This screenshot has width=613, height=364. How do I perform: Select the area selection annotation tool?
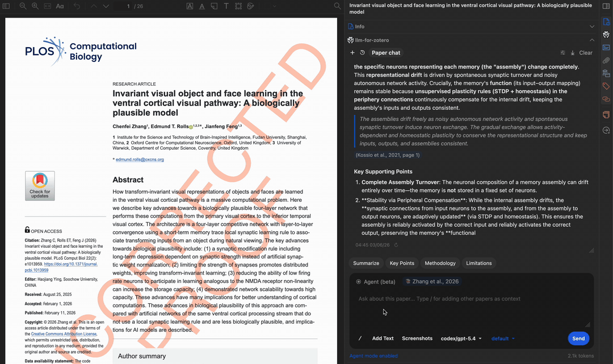[238, 6]
